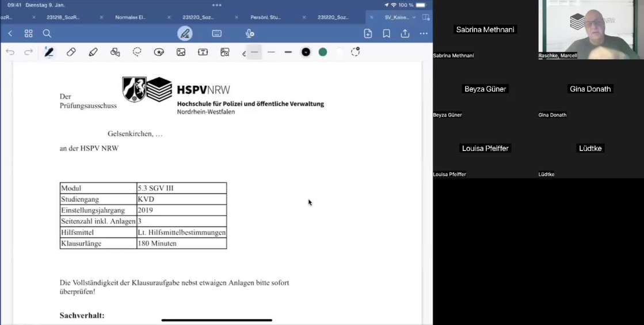Image resolution: width=644 pixels, height=325 pixels.
Task: Go back with the left chevron
Action: [10, 34]
